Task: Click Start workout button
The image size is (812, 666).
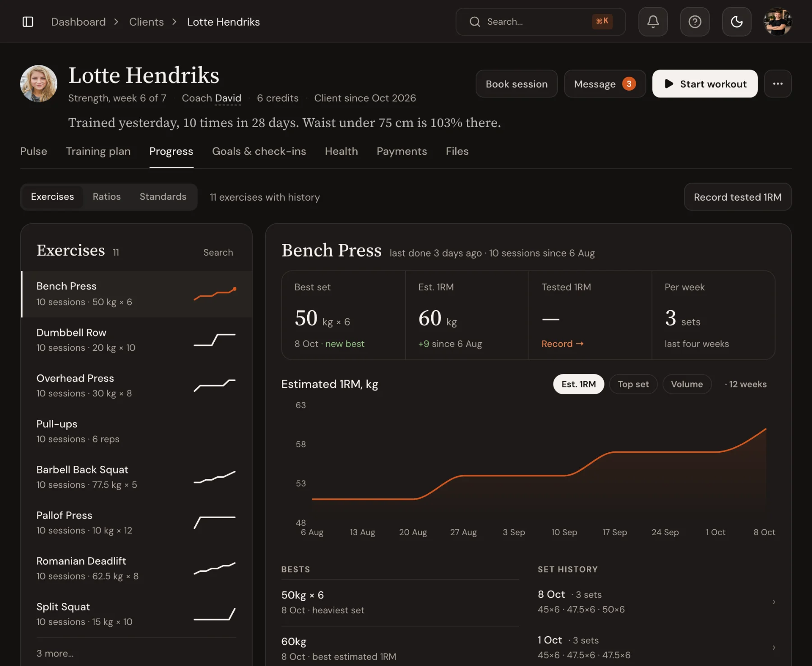Action: coord(705,84)
